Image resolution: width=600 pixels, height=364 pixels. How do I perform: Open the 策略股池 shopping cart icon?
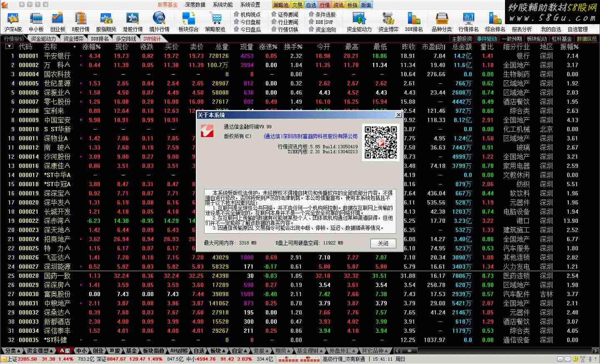pyautogui.click(x=215, y=22)
